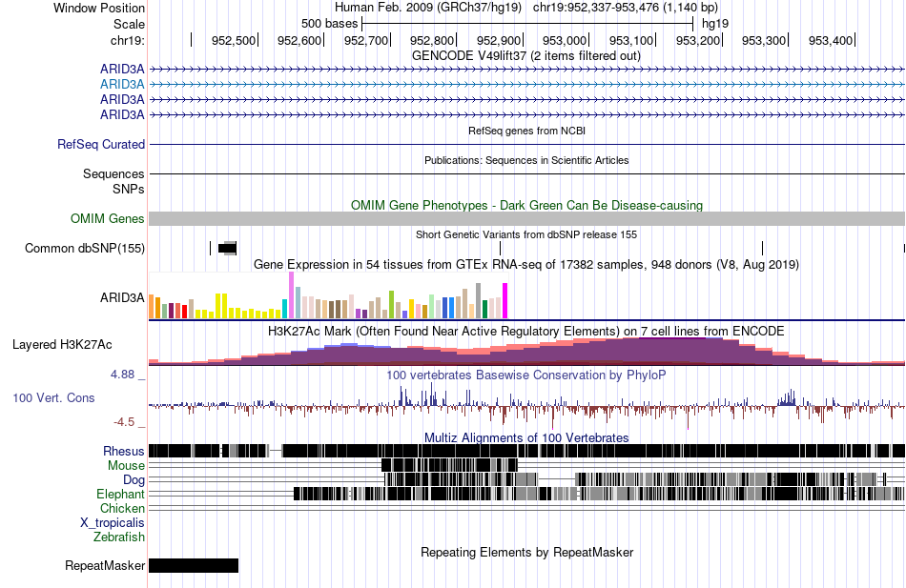Click the black RepeatMasker element block
Image resolution: width=906 pixels, height=588 pixels.
tap(194, 566)
